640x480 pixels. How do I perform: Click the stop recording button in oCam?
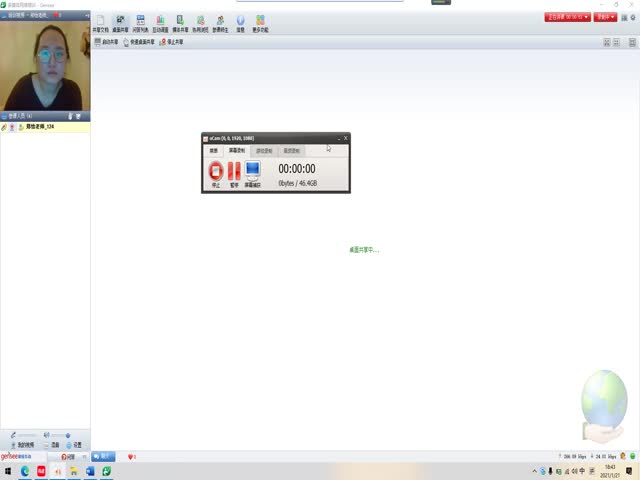click(216, 172)
